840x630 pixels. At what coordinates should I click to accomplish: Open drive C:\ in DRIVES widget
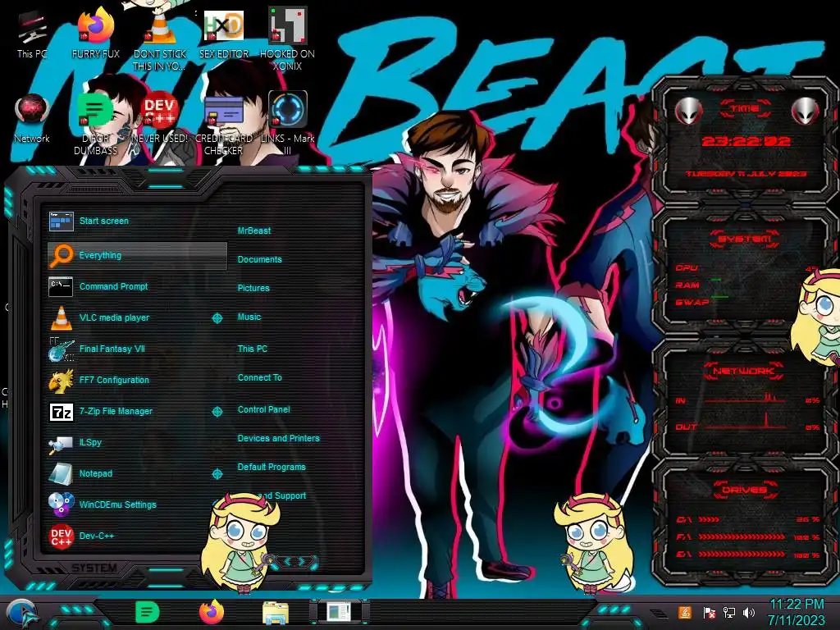[748, 519]
